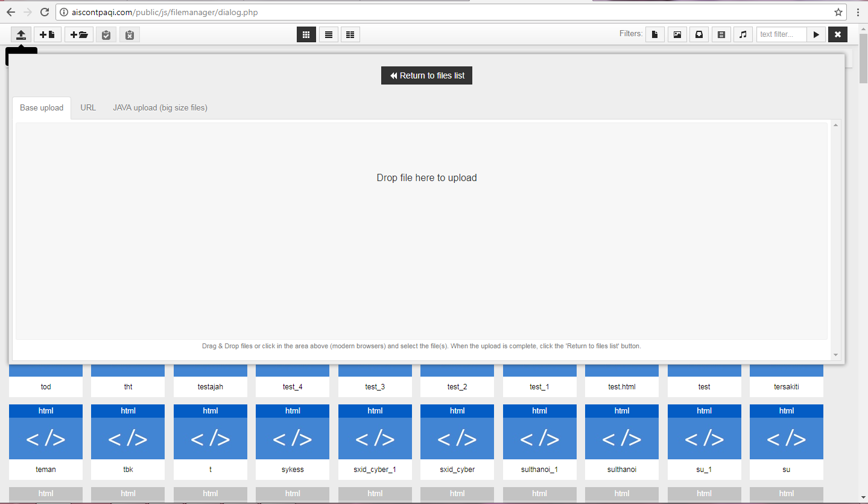Select the create new folder icon
The image size is (868, 504).
[x=79, y=34]
